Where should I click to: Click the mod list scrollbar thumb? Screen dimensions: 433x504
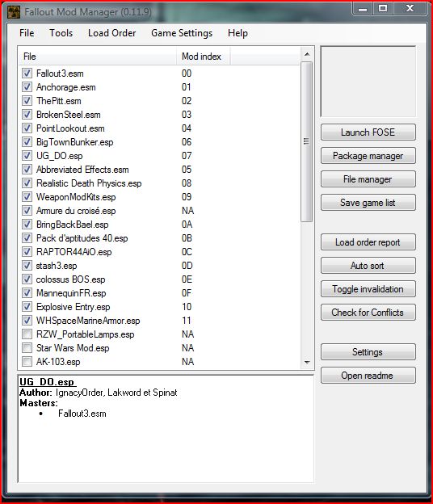click(x=307, y=141)
